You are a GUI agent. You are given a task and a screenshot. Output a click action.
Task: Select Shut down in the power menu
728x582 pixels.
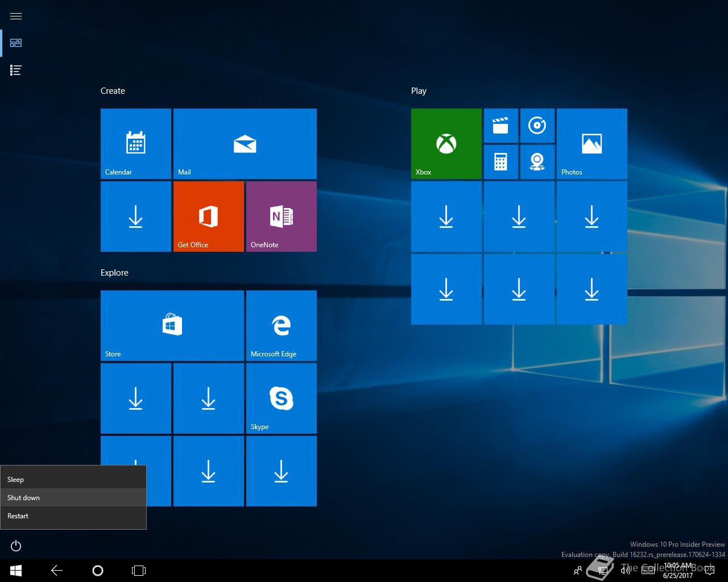pyautogui.click(x=73, y=498)
